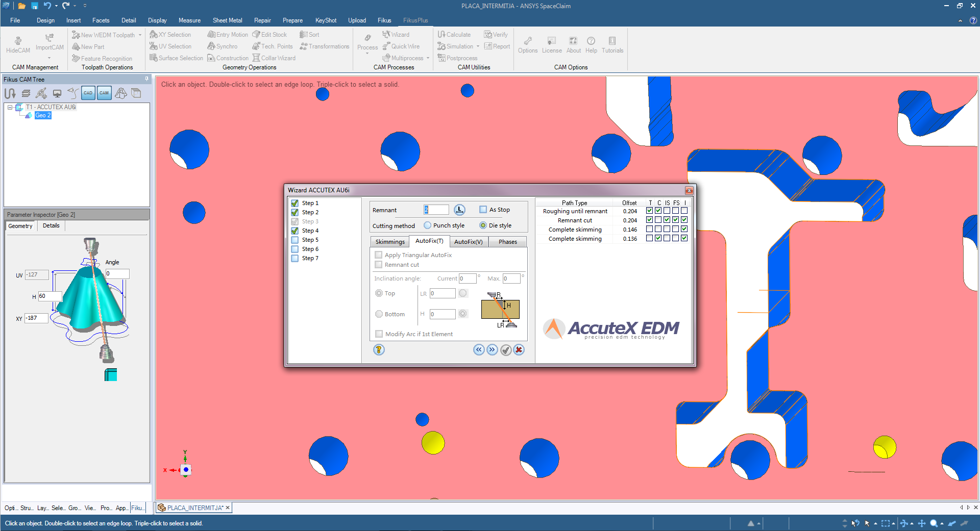Open the New WEDM Toolpath dropdown arrow

pos(140,35)
